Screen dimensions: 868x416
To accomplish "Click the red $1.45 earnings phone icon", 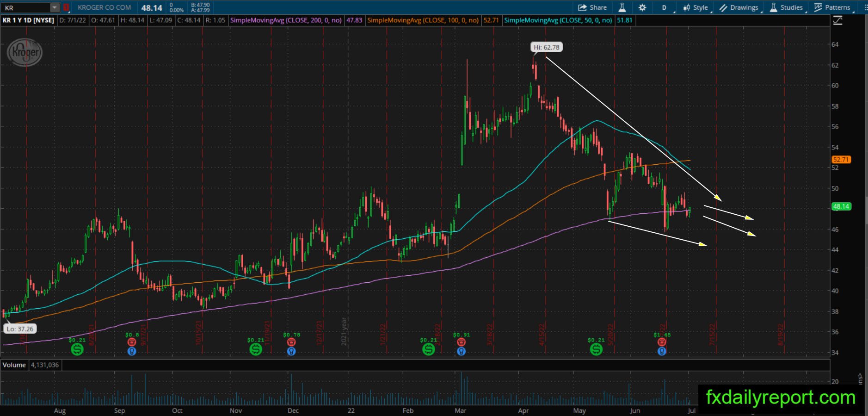I will (x=662, y=342).
